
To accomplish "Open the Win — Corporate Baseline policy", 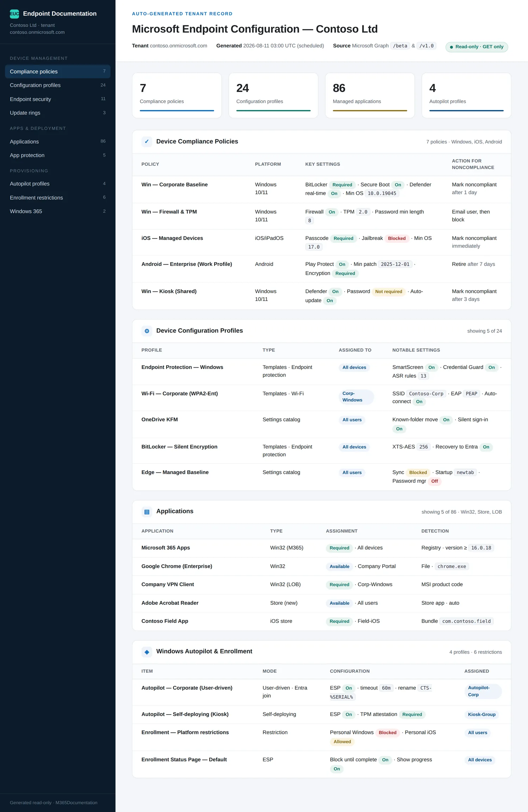I will click(174, 184).
